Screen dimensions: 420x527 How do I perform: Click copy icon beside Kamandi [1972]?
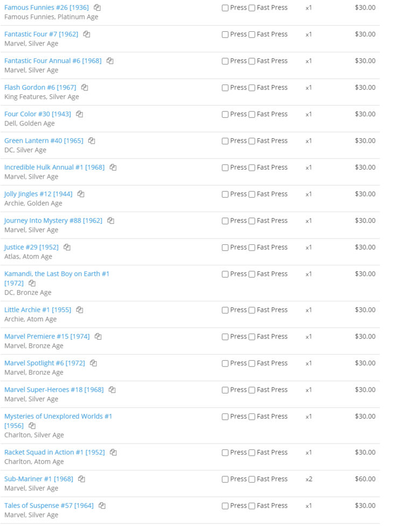tap(32, 283)
